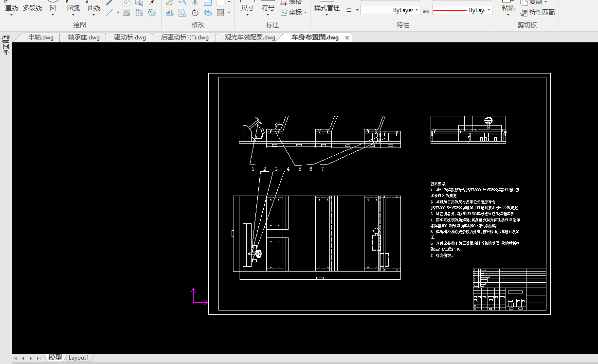Click the properties panel icon at left edge
598x364 pixels.
point(6,39)
